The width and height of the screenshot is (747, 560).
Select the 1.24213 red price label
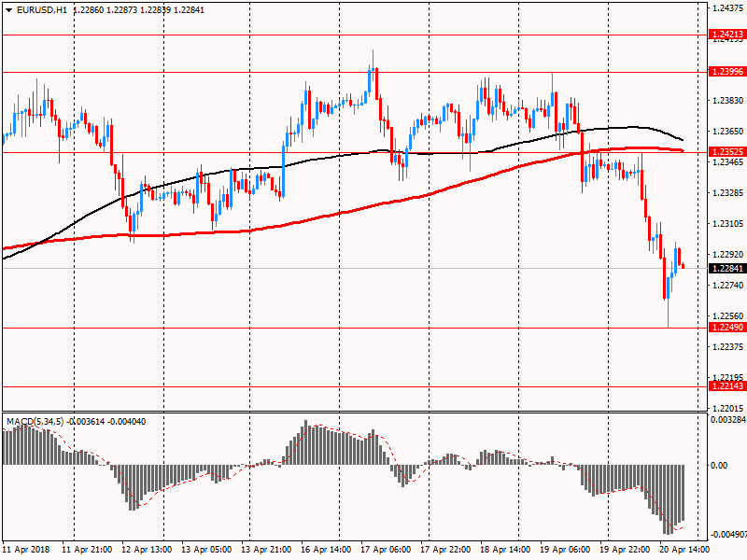[727, 35]
